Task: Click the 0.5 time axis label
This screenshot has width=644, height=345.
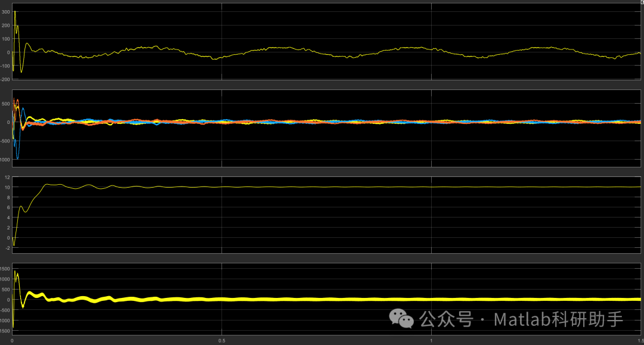Action: [222, 341]
